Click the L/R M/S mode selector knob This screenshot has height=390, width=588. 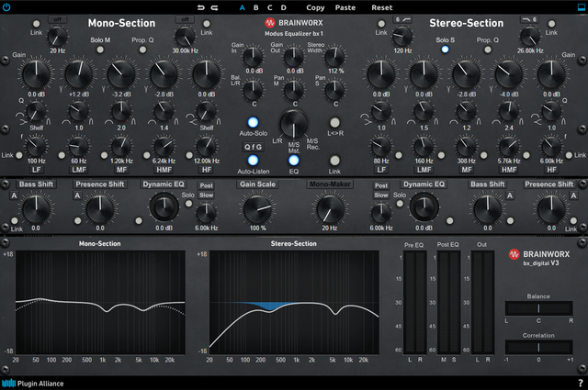294,124
